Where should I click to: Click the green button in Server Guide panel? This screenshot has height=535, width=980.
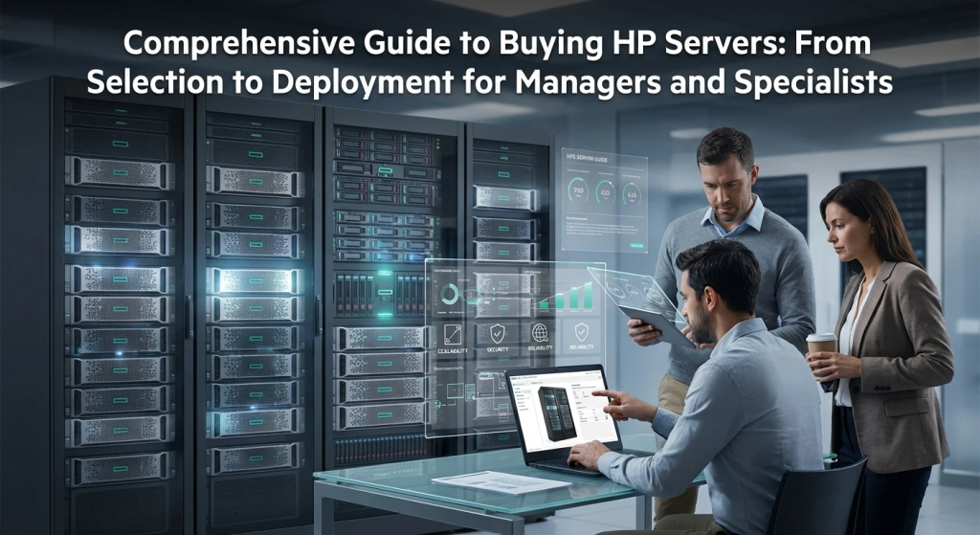point(636,246)
